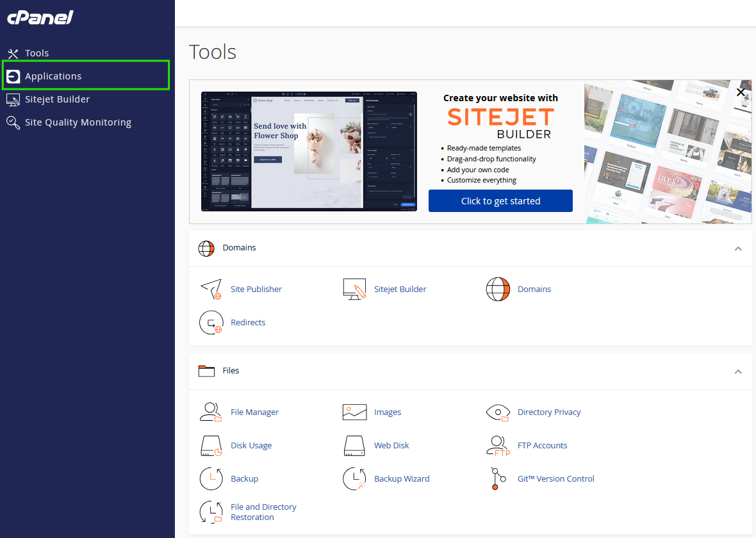Click 'Drag-and-drop functionality' bullet text
Viewport: 756px width, 538px height.
(x=491, y=159)
